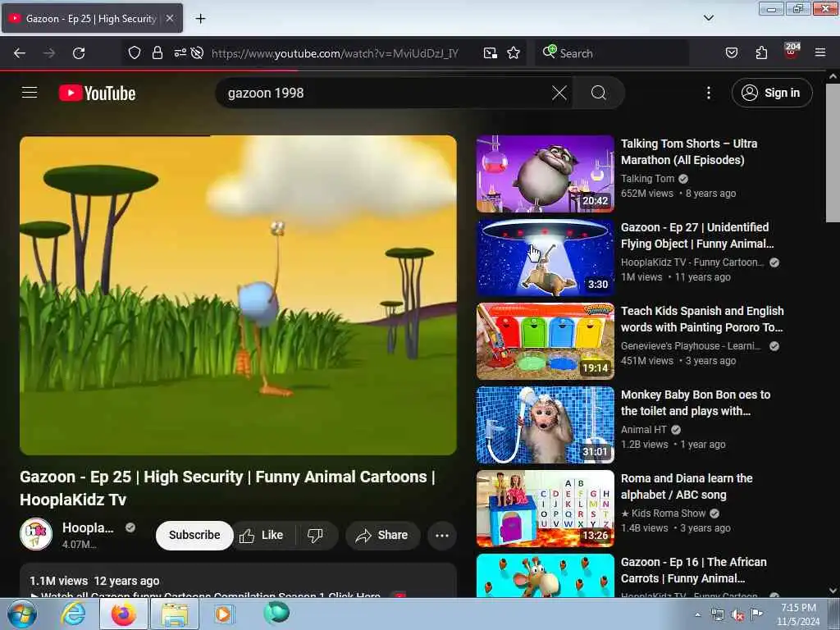The height and width of the screenshot is (630, 840).
Task: Visit Kids Roma Show channel name
Action: 663,513
